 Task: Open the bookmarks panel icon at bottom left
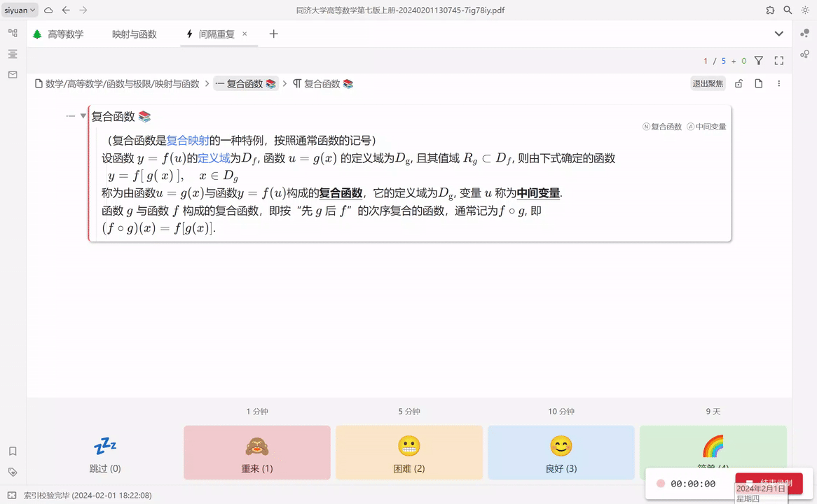click(12, 451)
